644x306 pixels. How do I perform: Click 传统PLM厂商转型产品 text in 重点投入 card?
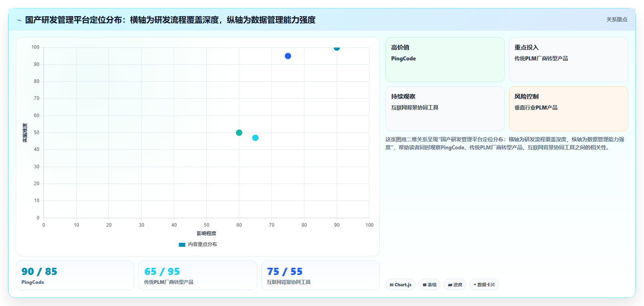click(541, 58)
